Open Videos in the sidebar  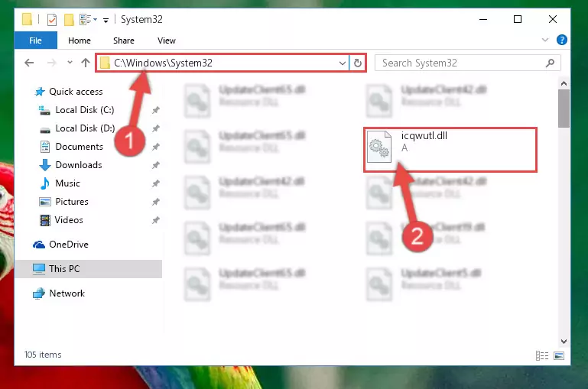[69, 220]
